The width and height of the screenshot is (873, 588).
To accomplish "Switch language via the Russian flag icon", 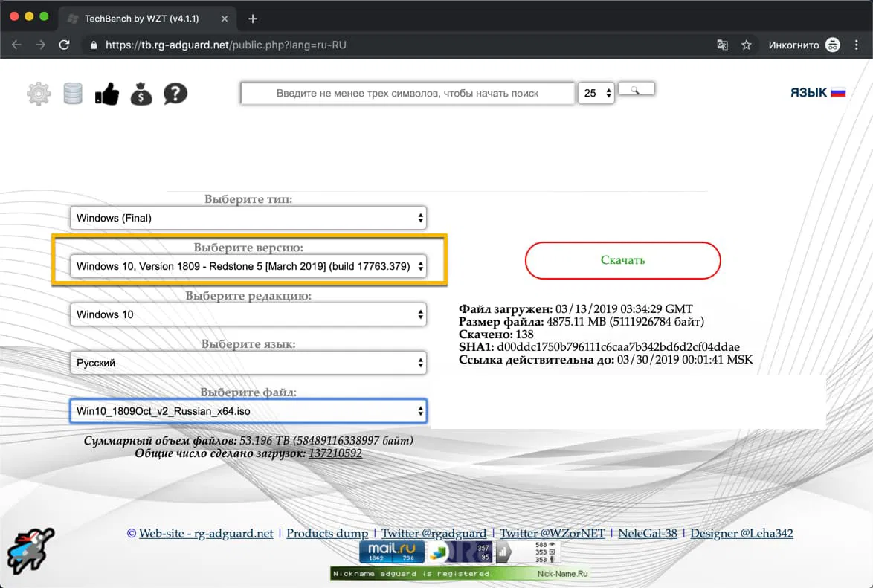I will coord(840,91).
